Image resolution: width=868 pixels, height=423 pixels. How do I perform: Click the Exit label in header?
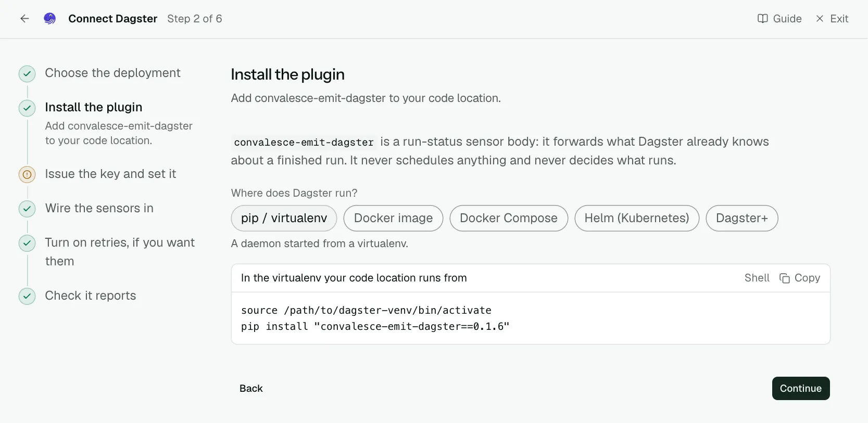(x=839, y=19)
